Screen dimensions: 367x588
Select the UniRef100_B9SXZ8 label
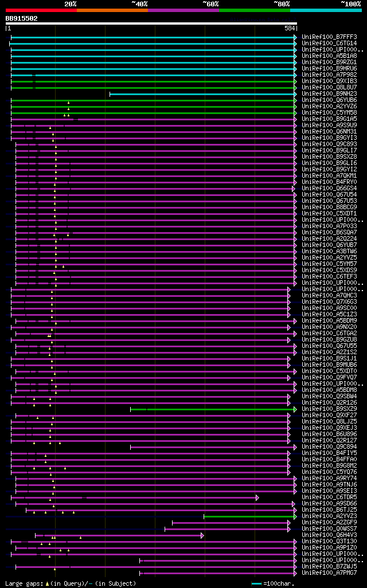click(x=329, y=157)
